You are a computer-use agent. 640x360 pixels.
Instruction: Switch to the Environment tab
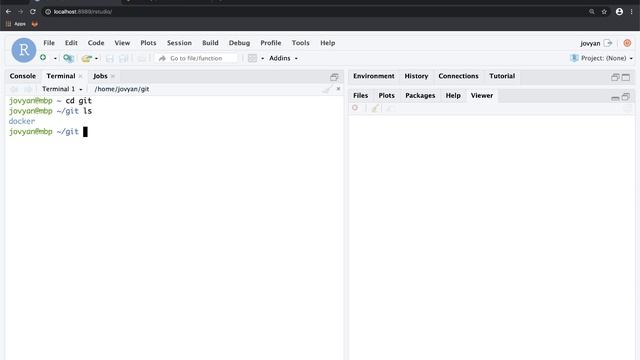pyautogui.click(x=373, y=76)
